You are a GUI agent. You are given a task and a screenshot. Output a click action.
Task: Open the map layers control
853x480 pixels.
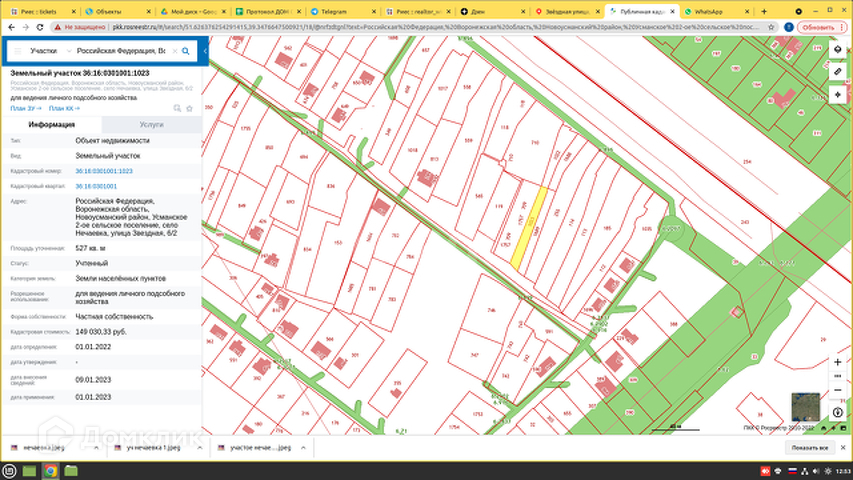837,49
